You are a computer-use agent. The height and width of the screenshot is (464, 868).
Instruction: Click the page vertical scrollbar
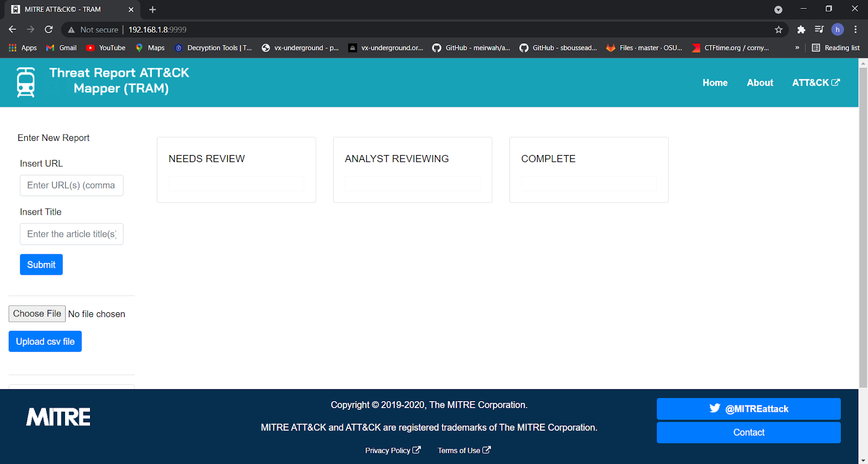click(863, 228)
